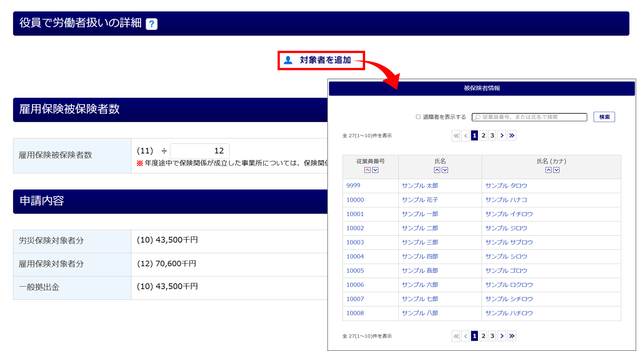Sort 氏名 (カナ) column ascending

[x=548, y=170]
